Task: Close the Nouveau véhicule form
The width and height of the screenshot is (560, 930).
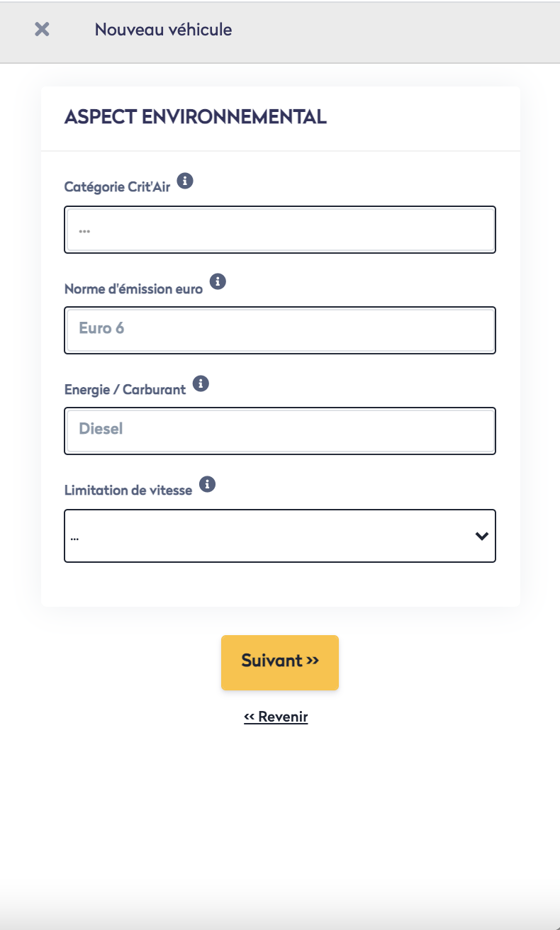Action: coord(42,30)
